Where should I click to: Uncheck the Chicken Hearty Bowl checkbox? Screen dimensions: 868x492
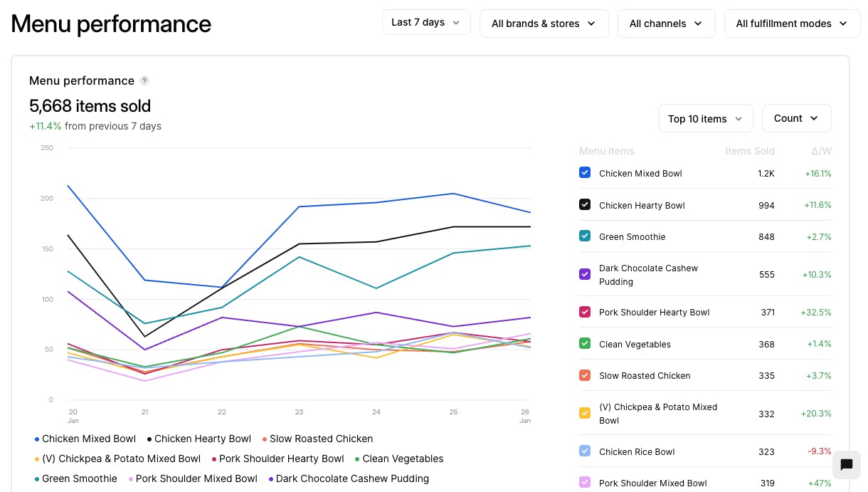[x=585, y=205]
